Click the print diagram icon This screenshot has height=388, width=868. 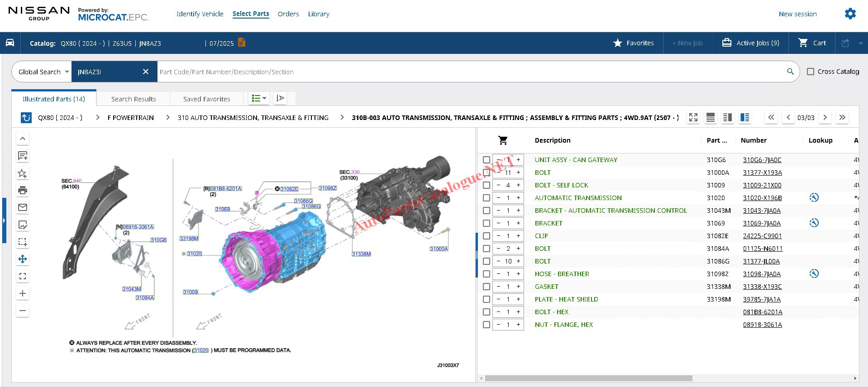pyautogui.click(x=23, y=190)
